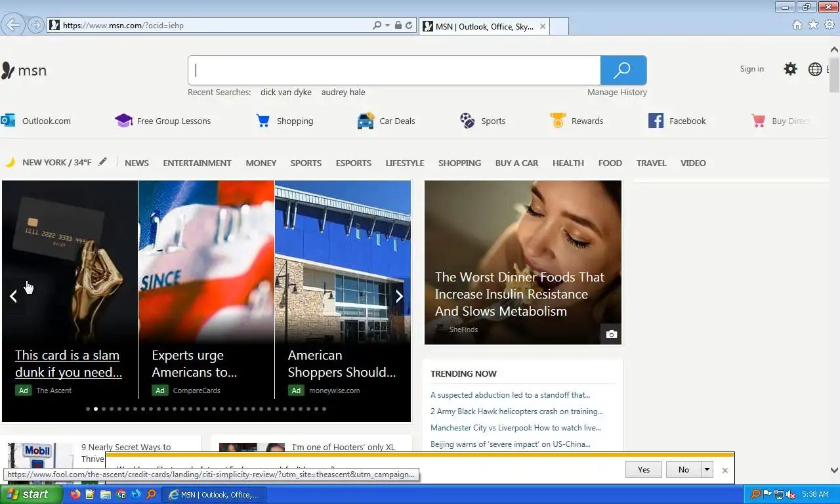Open the NEWS section
The height and width of the screenshot is (504, 840).
(136, 163)
